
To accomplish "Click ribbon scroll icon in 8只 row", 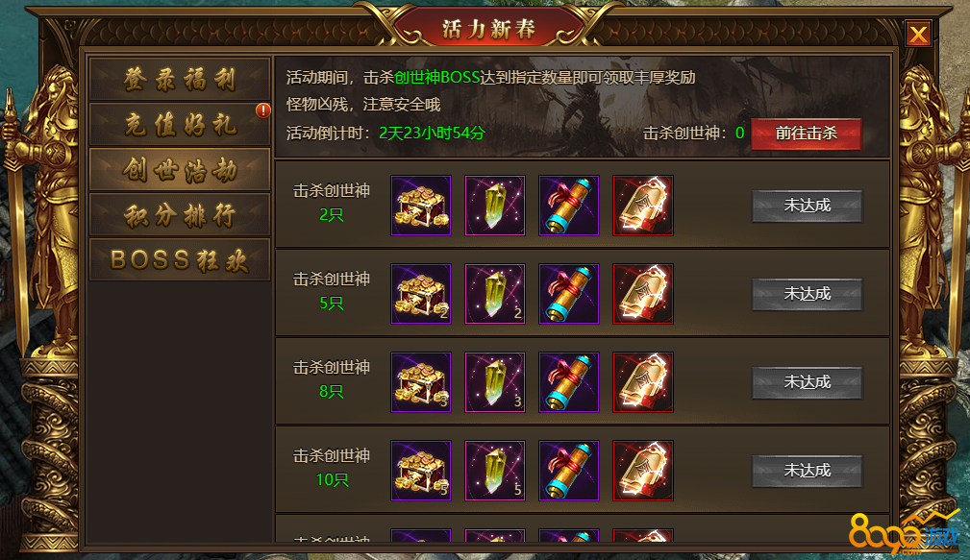I will point(569,382).
